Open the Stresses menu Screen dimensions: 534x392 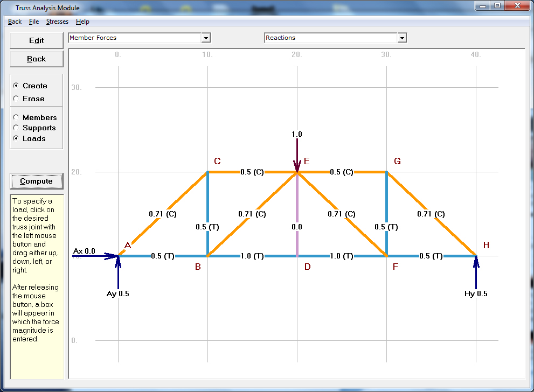click(x=57, y=22)
